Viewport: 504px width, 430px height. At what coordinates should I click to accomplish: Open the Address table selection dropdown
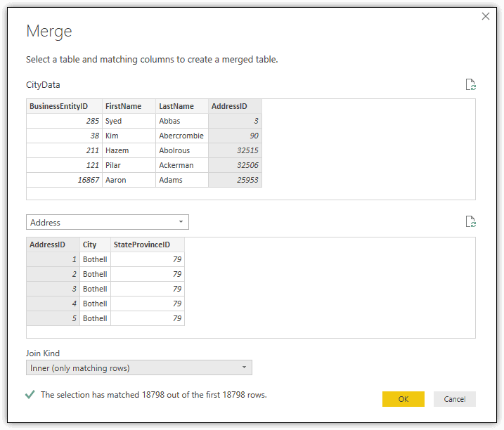click(108, 222)
